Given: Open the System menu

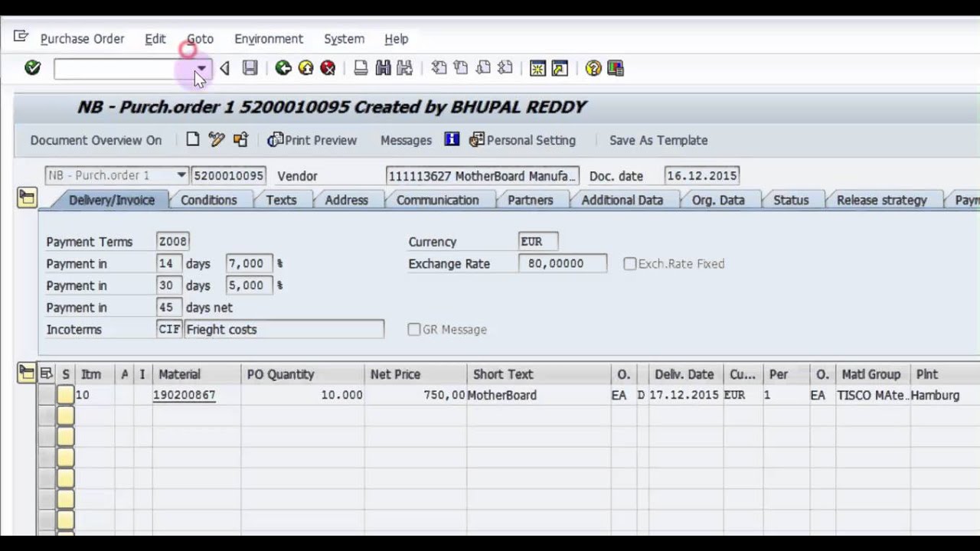Looking at the screenshot, I should (x=344, y=38).
